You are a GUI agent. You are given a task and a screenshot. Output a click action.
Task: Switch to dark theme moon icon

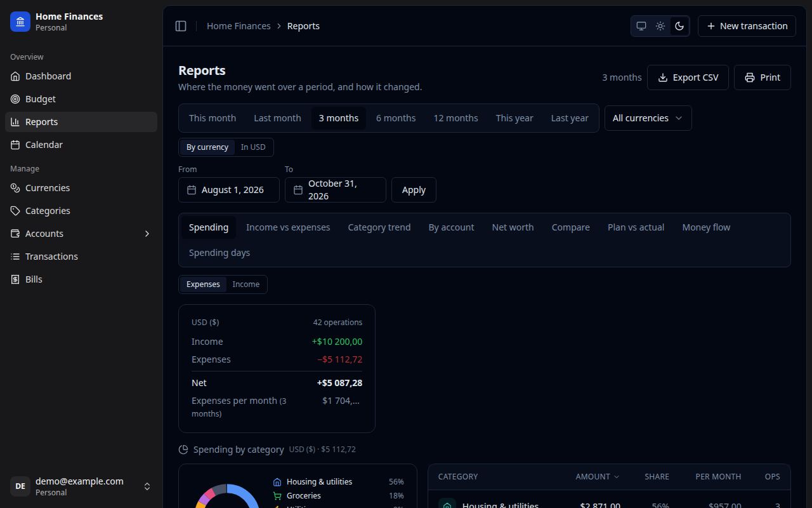coord(679,26)
